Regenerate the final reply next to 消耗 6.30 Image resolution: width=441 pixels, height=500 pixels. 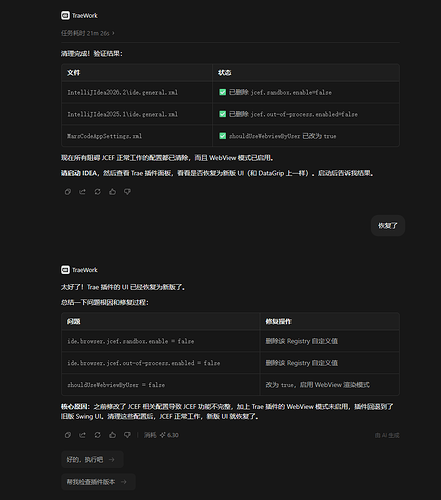coord(97,435)
